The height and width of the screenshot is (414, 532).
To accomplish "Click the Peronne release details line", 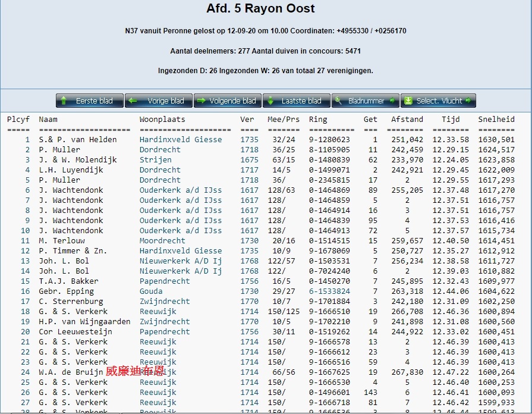I will (x=266, y=31).
